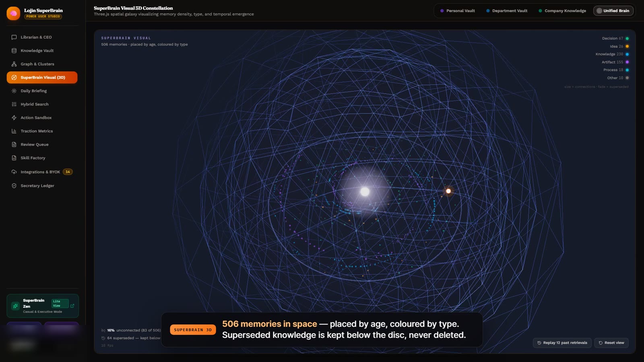Click the Traction Metrics chart icon
Viewport: 644px width, 362px height.
[14, 131]
